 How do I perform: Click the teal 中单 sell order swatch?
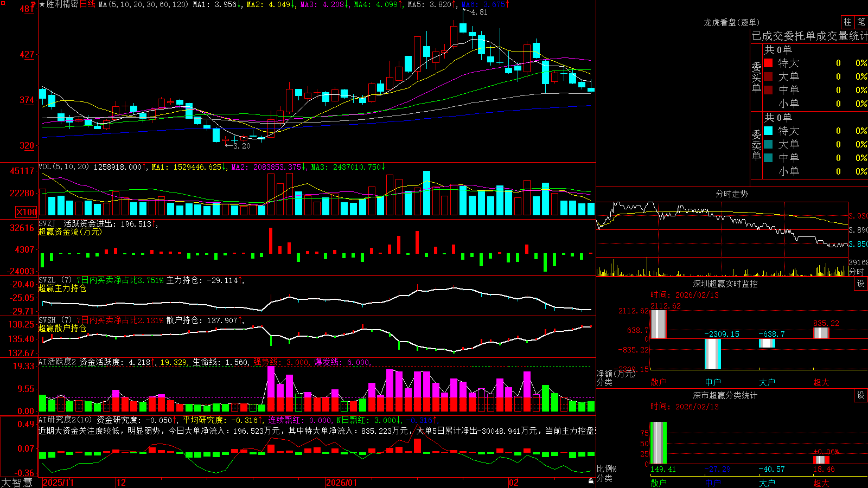pyautogui.click(x=768, y=158)
